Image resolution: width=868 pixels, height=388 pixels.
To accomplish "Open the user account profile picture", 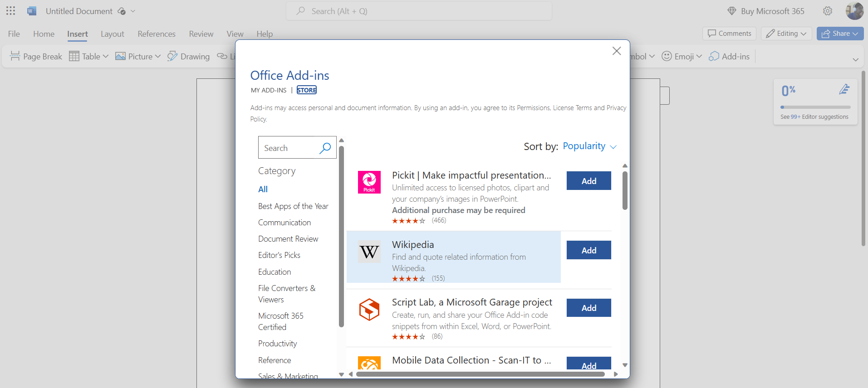I will click(x=854, y=11).
